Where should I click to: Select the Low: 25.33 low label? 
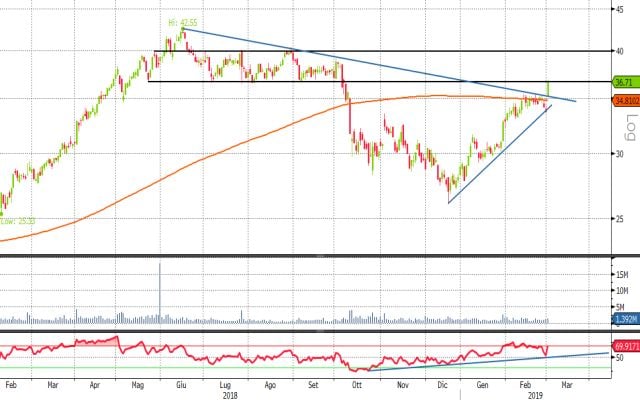pos(17,221)
